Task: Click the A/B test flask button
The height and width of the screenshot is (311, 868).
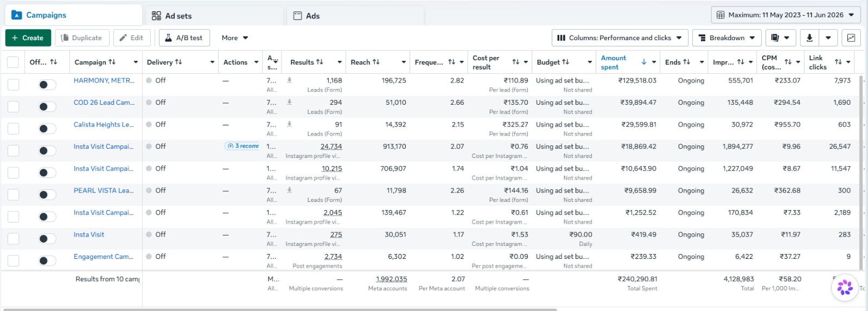Action: pos(184,38)
